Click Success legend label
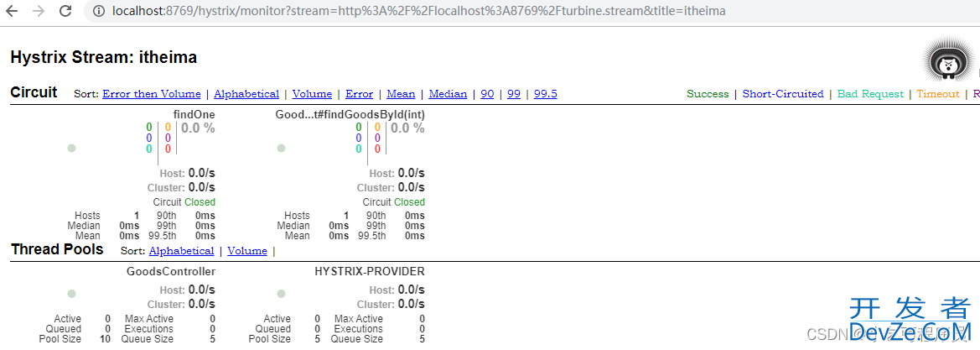This screenshot has width=980, height=350. click(x=708, y=94)
